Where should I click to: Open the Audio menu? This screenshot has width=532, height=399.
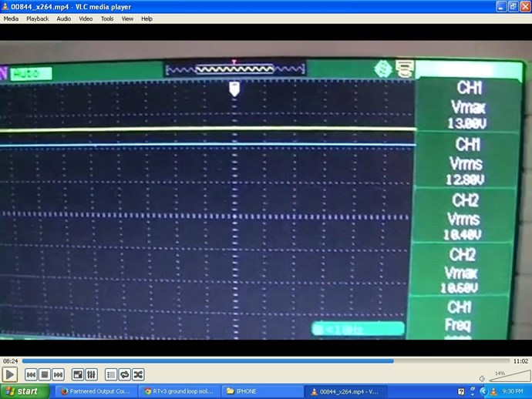[x=64, y=18]
